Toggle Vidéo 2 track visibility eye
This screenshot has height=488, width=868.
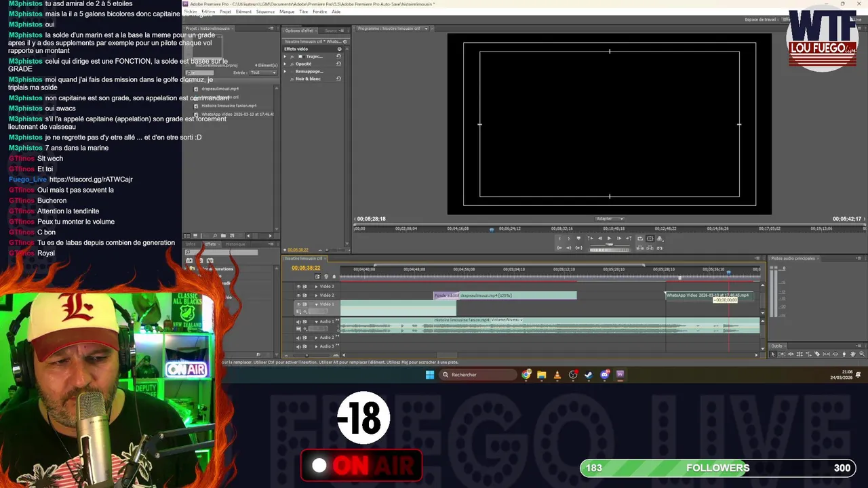click(x=298, y=296)
